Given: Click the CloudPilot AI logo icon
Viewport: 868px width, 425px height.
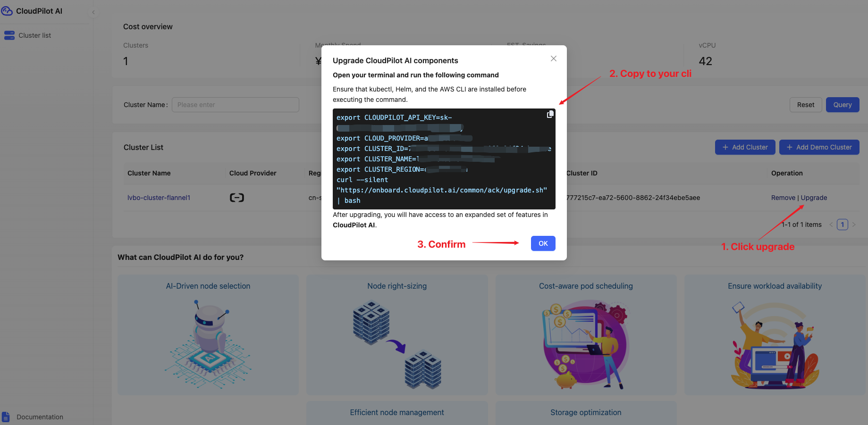Looking at the screenshot, I should (7, 11).
